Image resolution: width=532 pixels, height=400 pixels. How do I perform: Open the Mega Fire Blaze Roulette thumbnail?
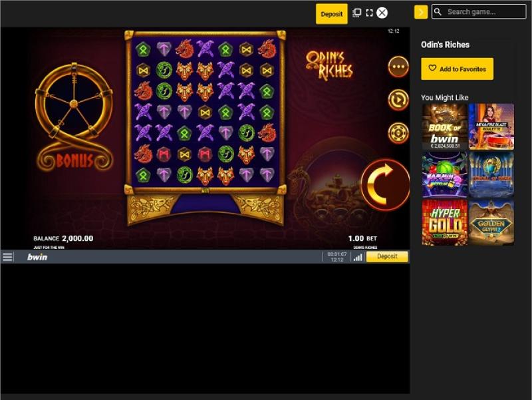click(x=491, y=126)
